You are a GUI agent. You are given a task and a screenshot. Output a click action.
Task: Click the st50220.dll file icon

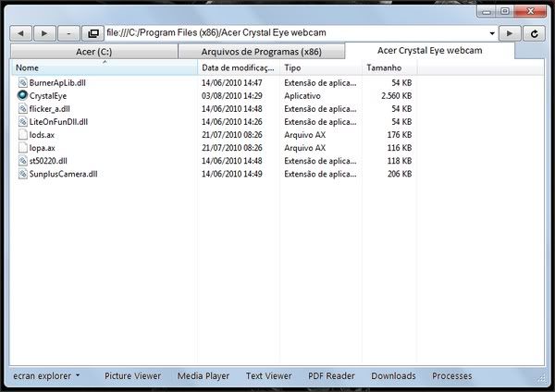pyautogui.click(x=22, y=161)
